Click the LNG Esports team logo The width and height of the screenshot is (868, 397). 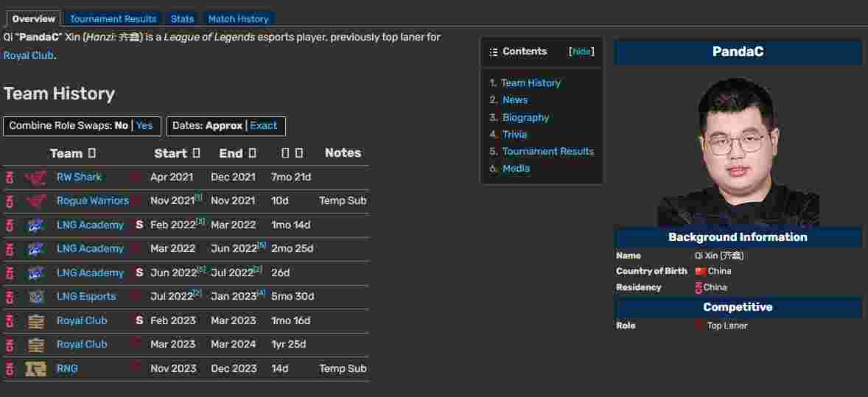[35, 297]
